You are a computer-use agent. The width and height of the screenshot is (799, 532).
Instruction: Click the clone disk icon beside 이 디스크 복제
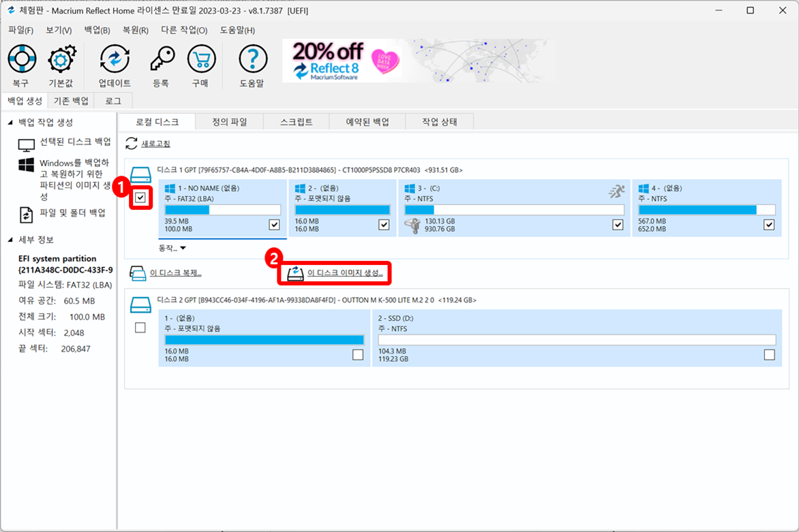coord(138,273)
